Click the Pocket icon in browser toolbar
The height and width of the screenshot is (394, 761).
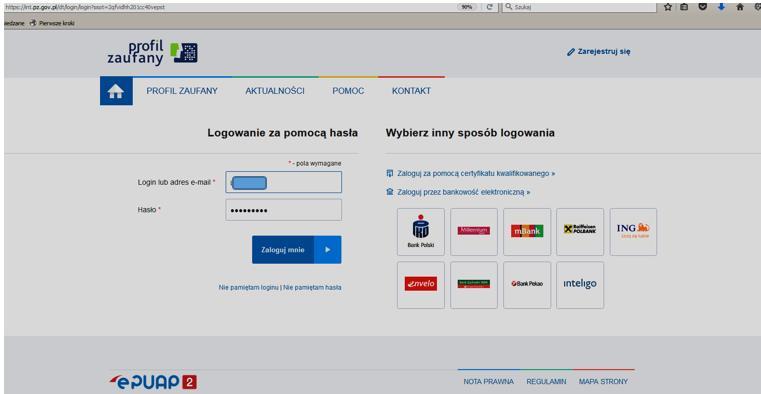click(x=702, y=7)
